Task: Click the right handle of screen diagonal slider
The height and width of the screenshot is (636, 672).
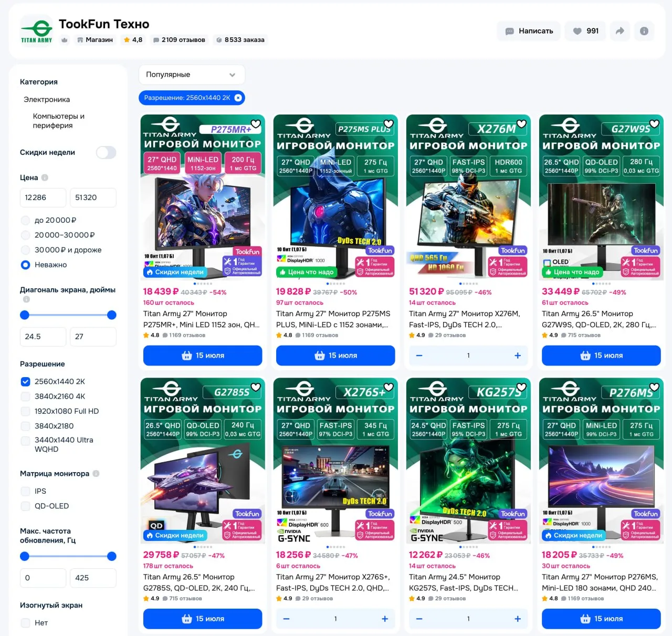Action: point(111,315)
